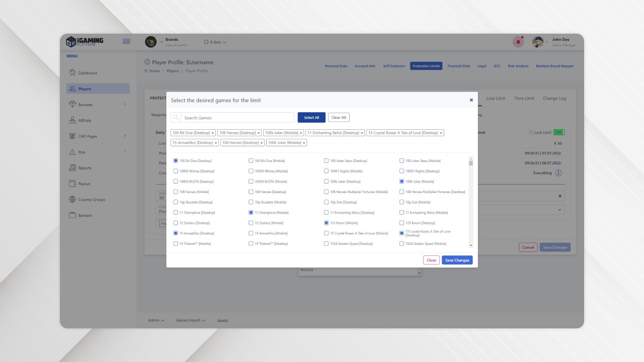Click the game list scroll-down arrow
This screenshot has height=362, width=644.
coord(471,245)
